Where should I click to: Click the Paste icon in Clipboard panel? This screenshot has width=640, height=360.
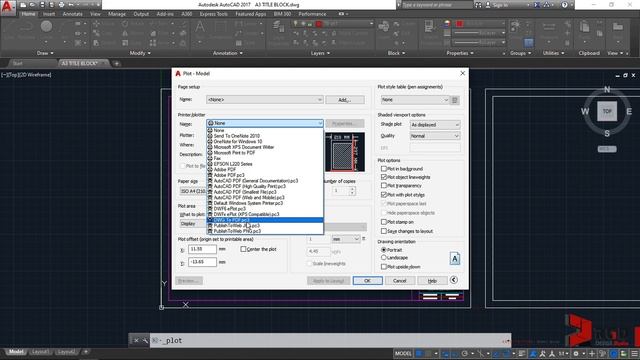tap(584, 27)
